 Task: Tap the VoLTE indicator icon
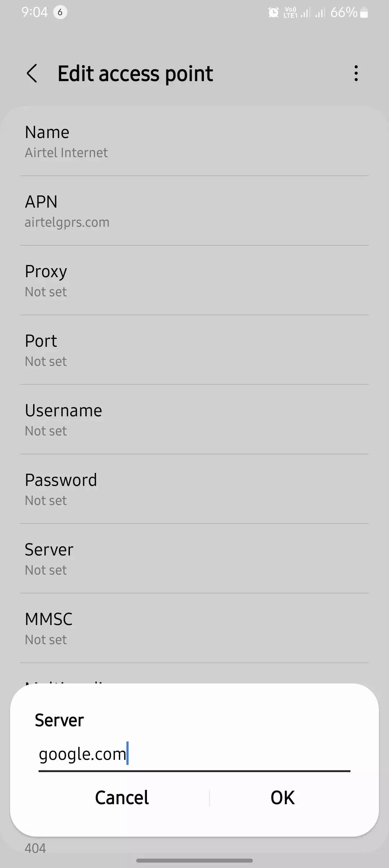(290, 13)
